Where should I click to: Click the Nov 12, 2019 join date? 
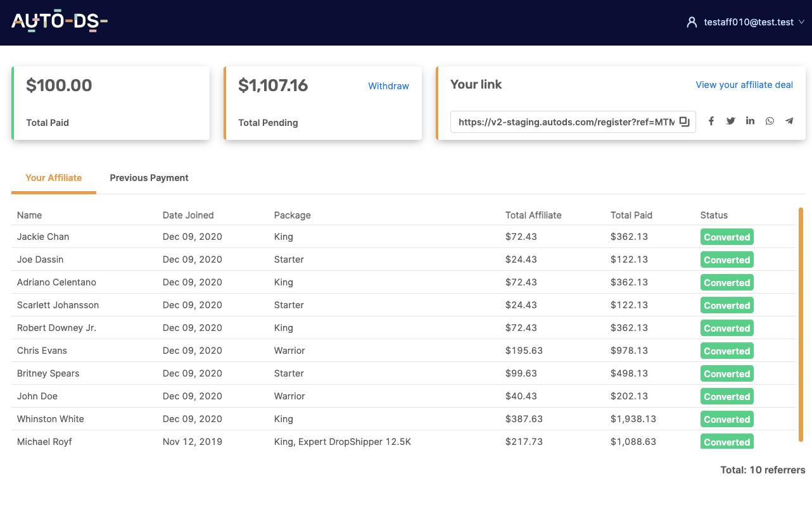pos(193,442)
